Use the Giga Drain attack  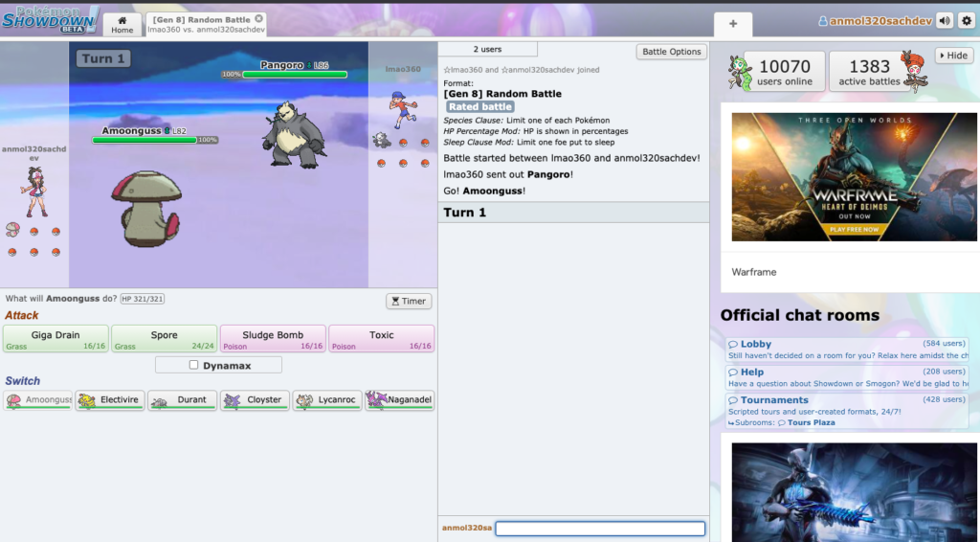(x=56, y=339)
